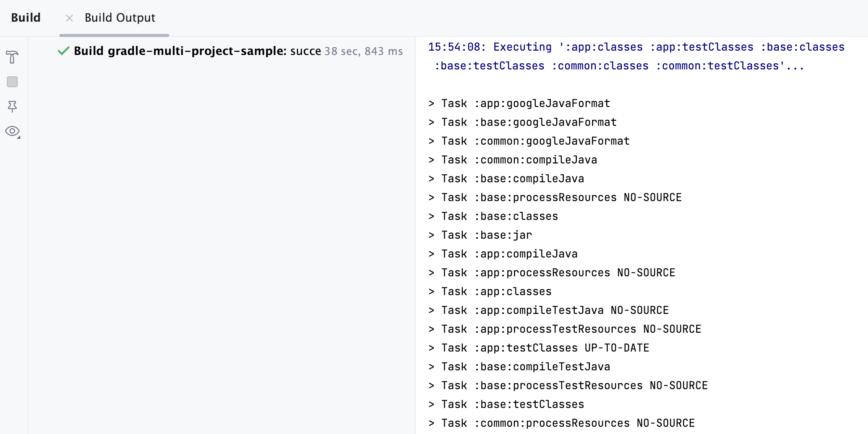Click the hammer Build icon in sidebar
This screenshot has height=434, width=868.
coord(12,57)
